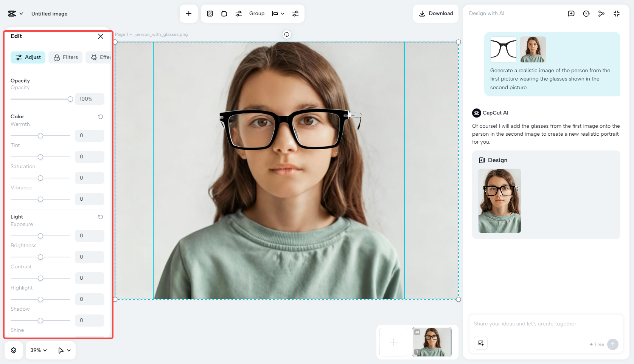The width and height of the screenshot is (634, 364).
Task: Click the Shadow slider handle
Action: 40,321
